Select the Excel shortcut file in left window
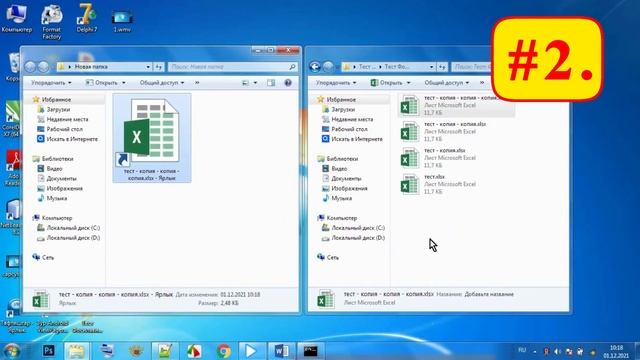This screenshot has width=640, height=360. click(x=152, y=138)
